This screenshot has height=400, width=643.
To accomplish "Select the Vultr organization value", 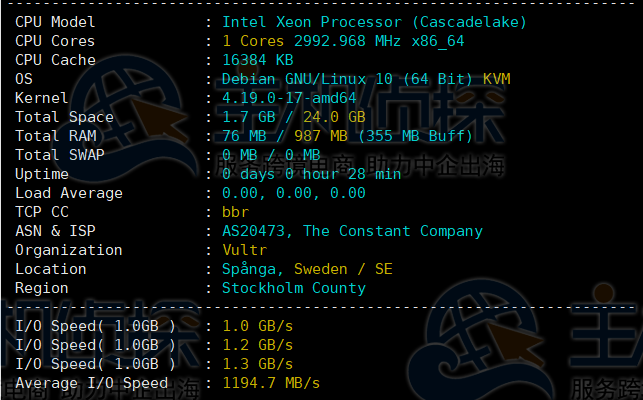I will click(245, 250).
